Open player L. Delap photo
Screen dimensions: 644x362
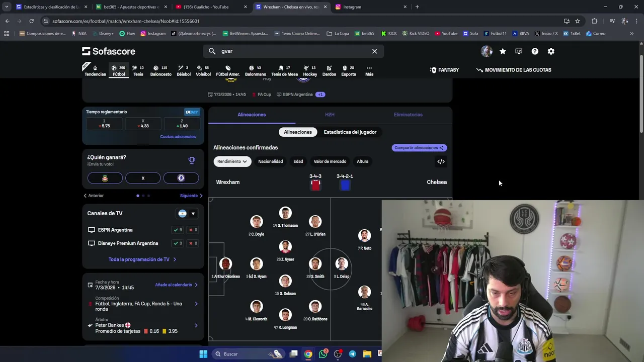click(342, 263)
